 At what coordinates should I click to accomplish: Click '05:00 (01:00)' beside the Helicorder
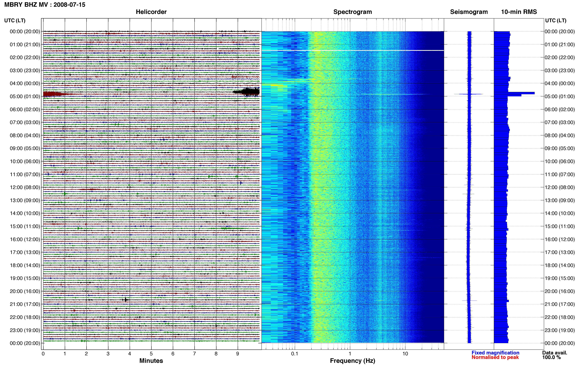(25, 96)
